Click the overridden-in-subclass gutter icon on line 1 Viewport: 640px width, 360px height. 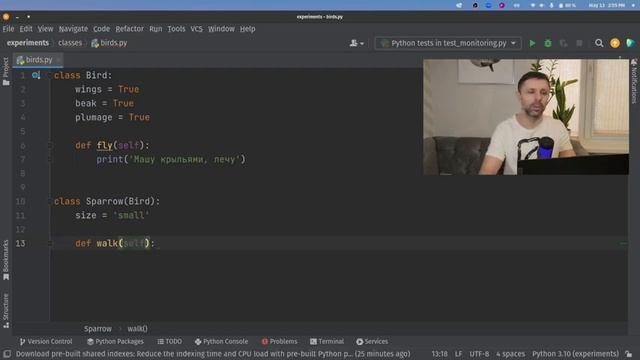[36, 76]
